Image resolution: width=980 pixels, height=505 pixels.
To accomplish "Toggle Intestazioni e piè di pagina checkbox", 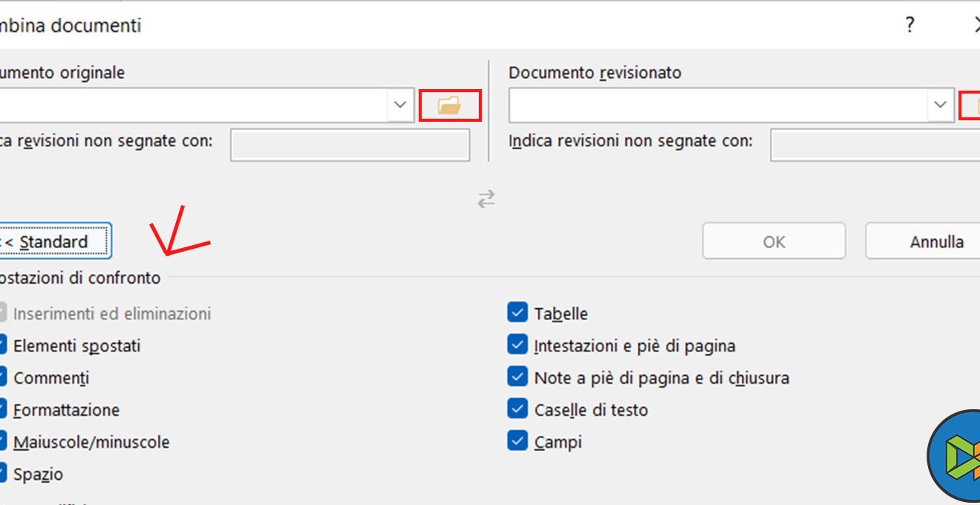I will point(517,345).
